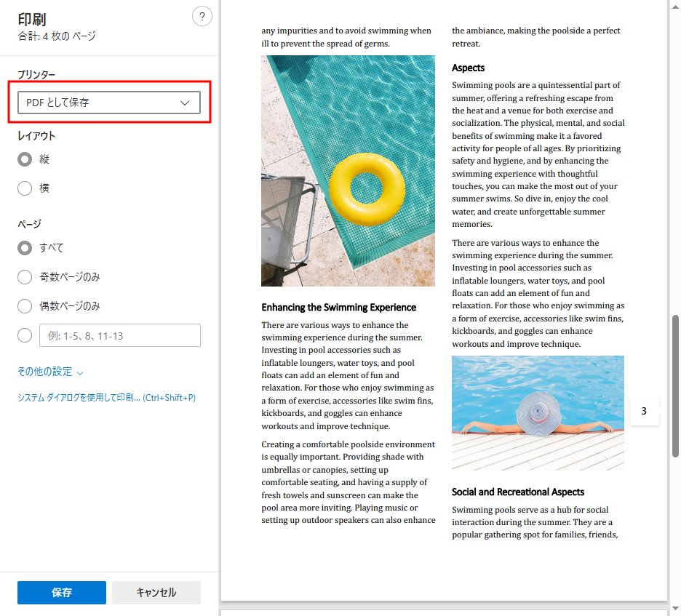Viewport: 681px width, 616px height.
Task: Open システム ダイアログを使用して印刷 link
Action: (106, 398)
